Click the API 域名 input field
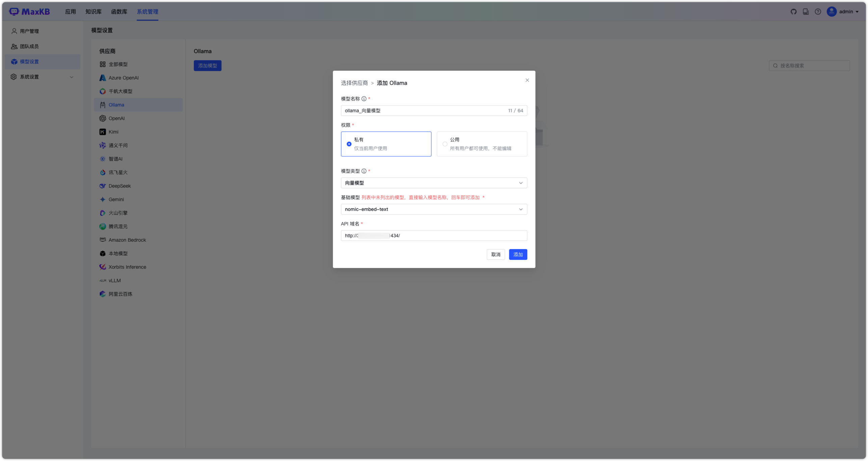 459,236
